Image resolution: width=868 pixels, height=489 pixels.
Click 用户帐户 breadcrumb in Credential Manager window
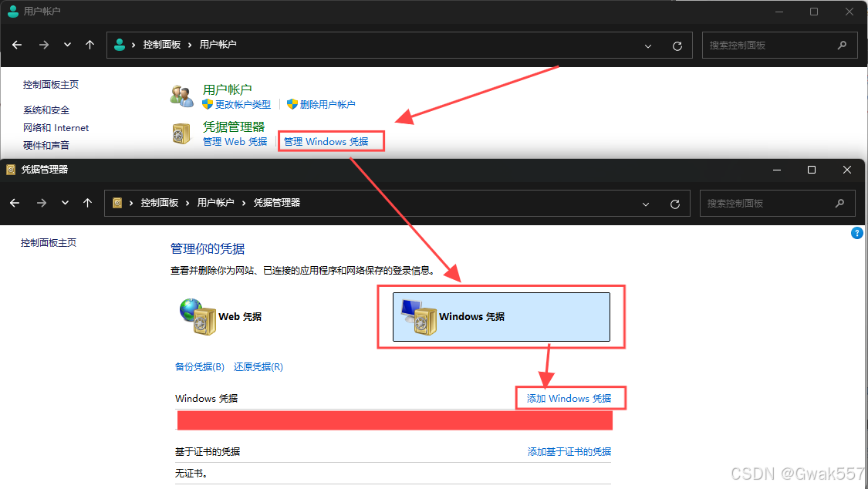coord(216,203)
